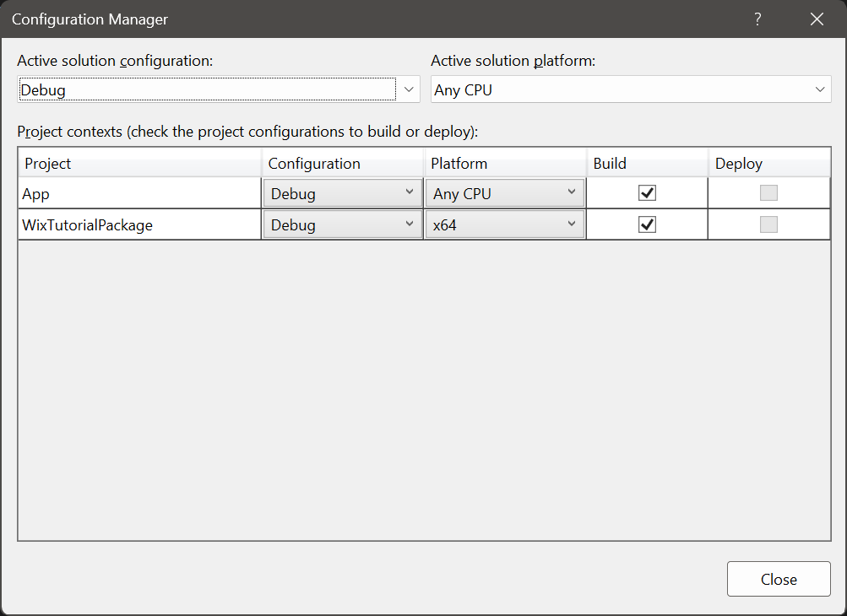Click the Deploy checkbox for the App project

coord(768,192)
